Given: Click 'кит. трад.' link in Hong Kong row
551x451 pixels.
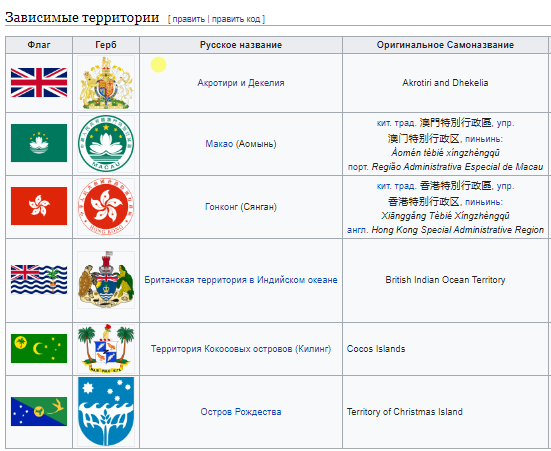Looking at the screenshot, I should pyautogui.click(x=396, y=186).
